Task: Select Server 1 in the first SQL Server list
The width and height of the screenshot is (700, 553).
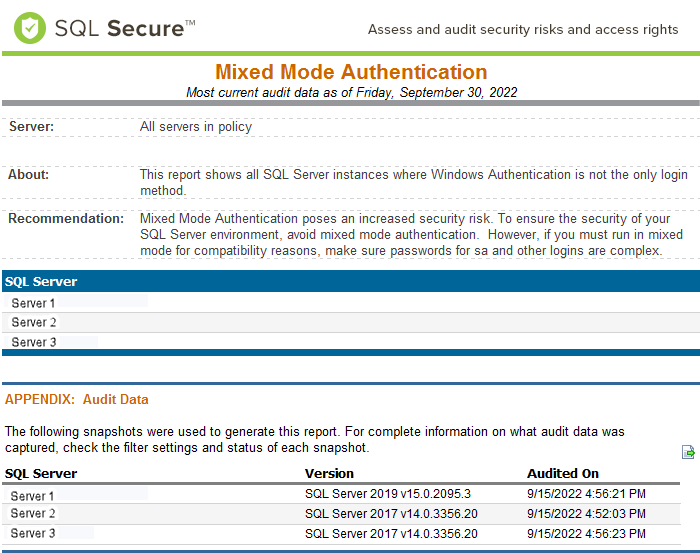Action: (33, 303)
